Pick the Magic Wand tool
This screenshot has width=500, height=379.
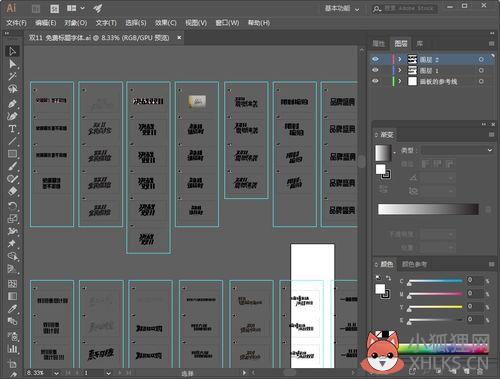pyautogui.click(x=12, y=76)
